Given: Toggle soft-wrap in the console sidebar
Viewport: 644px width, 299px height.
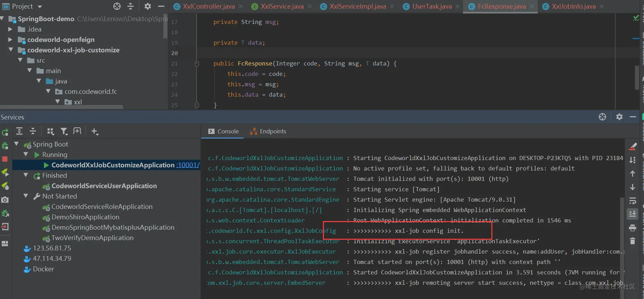Looking at the screenshot, I should tap(633, 201).
